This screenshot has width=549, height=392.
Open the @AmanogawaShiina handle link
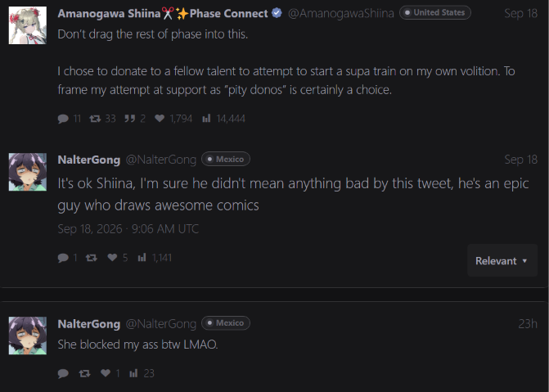340,13
